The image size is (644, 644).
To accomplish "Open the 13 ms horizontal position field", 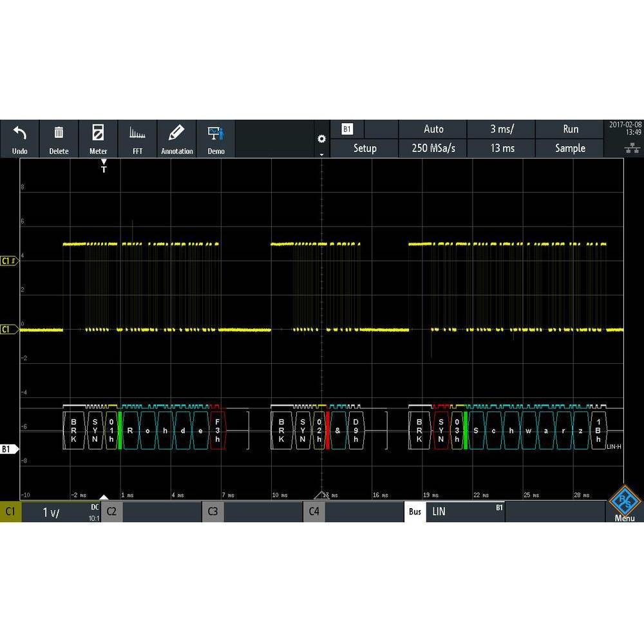I will (x=502, y=148).
